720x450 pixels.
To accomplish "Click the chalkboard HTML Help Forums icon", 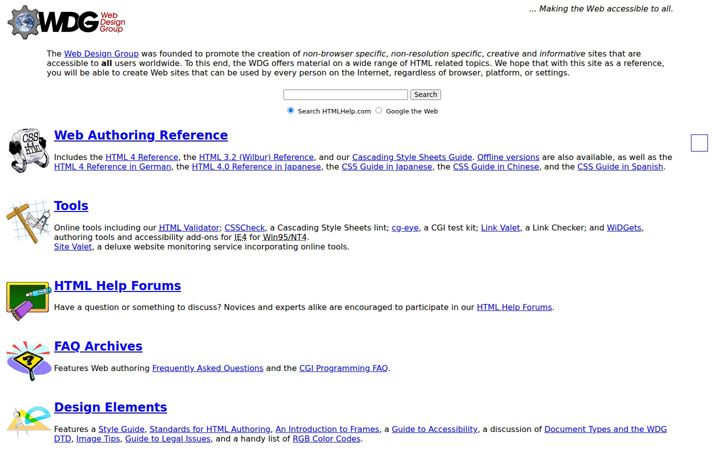I will 28,301.
